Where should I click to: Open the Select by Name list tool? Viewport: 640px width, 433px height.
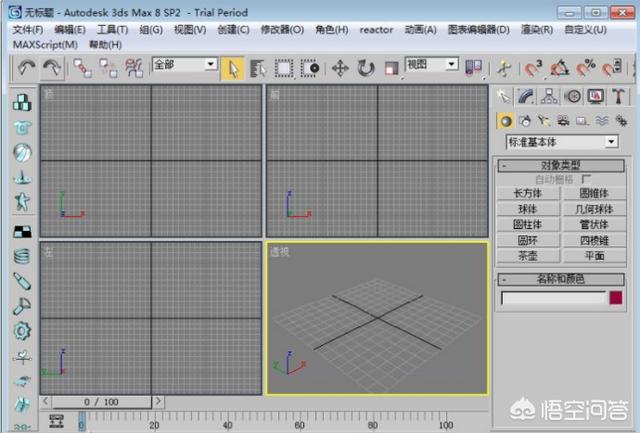coord(258,69)
